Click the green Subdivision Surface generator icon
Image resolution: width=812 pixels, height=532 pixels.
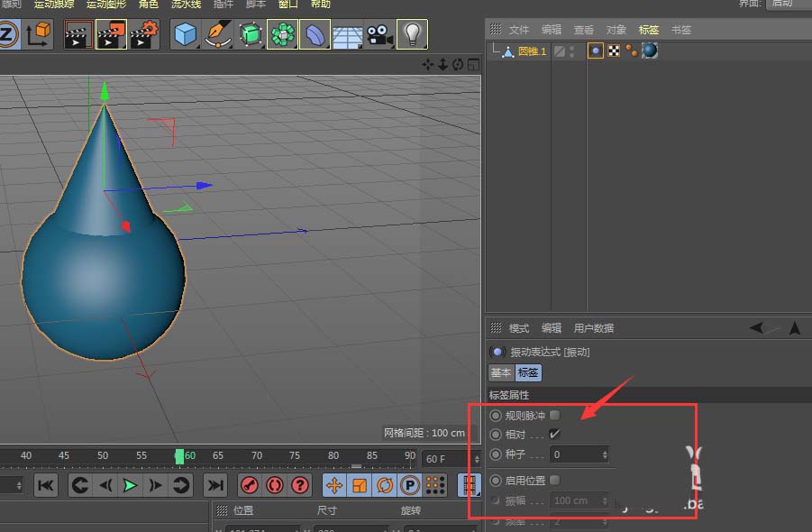[251, 34]
